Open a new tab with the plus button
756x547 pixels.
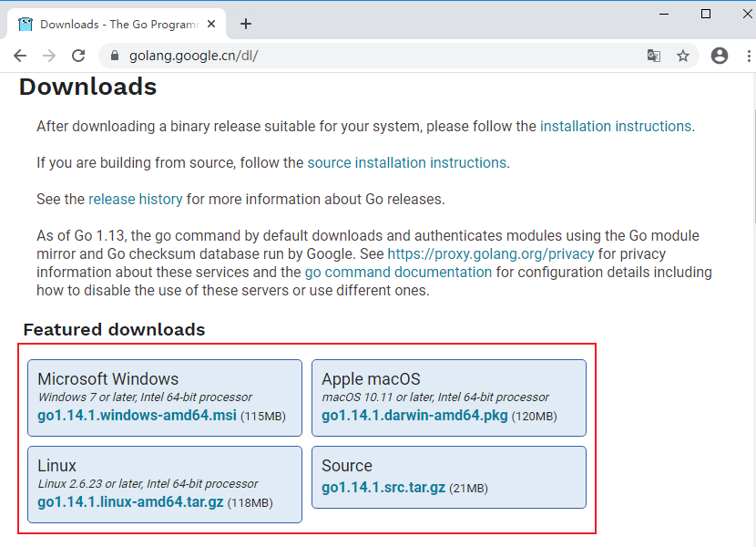pyautogui.click(x=245, y=24)
